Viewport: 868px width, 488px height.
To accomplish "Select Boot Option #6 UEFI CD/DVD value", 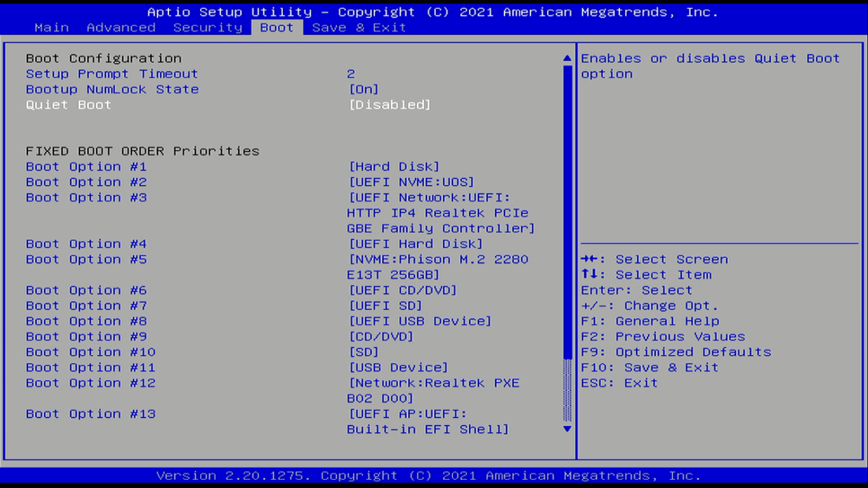I will [x=403, y=291].
